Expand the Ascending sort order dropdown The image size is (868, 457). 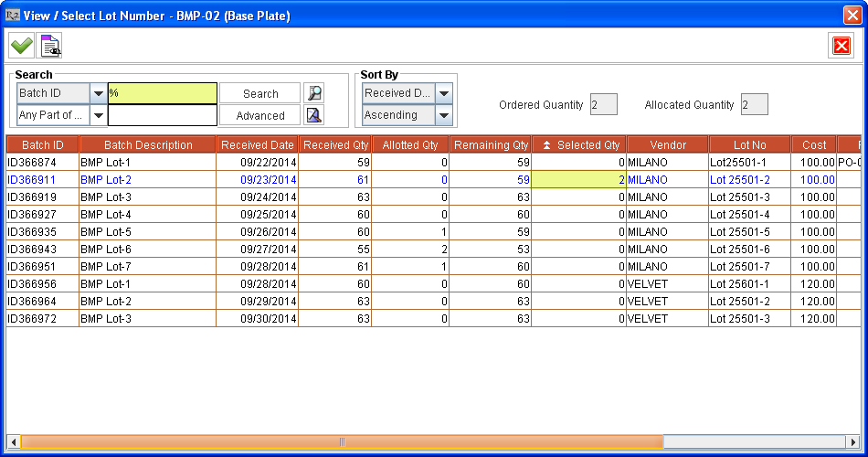click(444, 115)
